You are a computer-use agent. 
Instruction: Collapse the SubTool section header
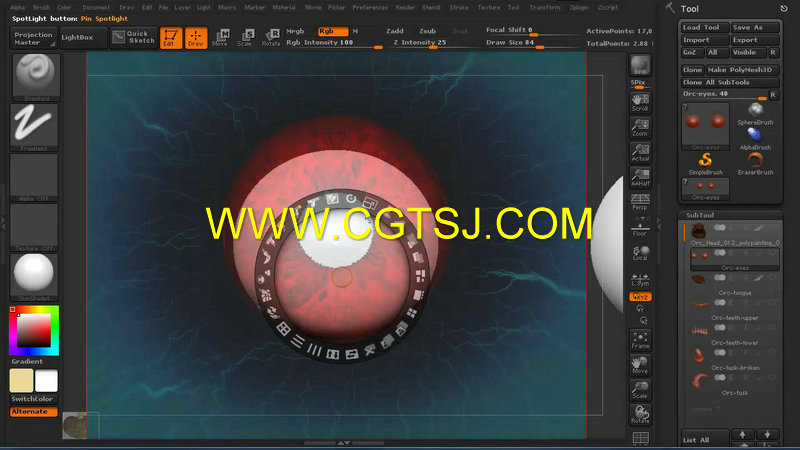pos(699,215)
